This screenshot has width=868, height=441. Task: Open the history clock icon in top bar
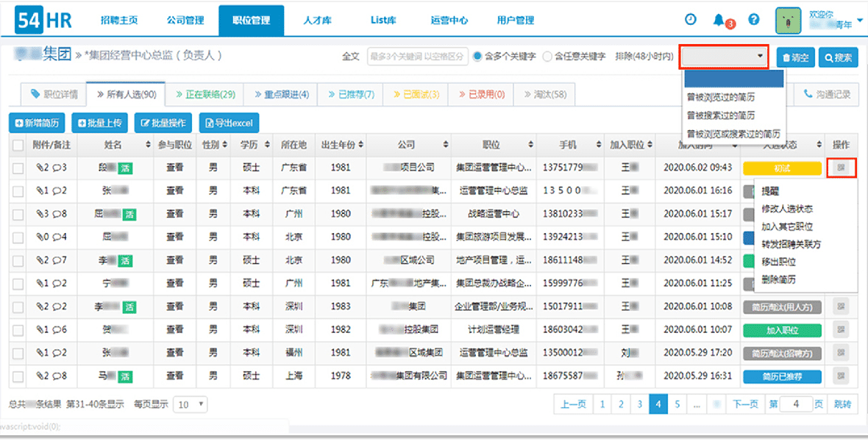pos(691,19)
